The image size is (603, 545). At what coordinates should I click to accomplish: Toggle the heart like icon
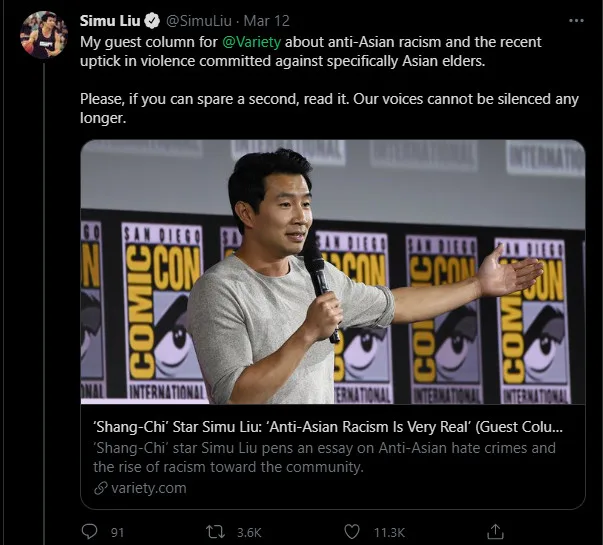tap(352, 531)
